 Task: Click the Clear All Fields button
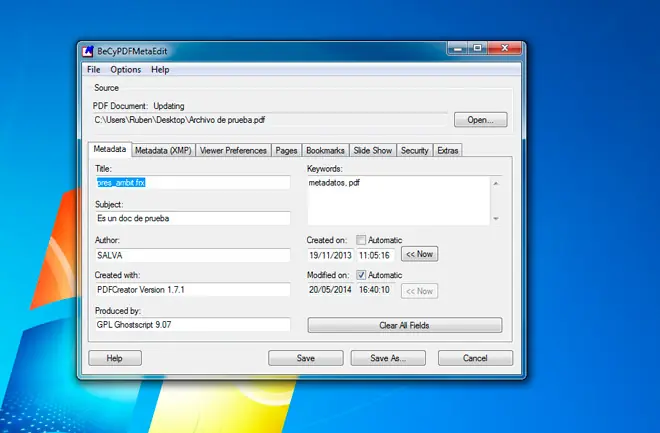click(x=405, y=325)
